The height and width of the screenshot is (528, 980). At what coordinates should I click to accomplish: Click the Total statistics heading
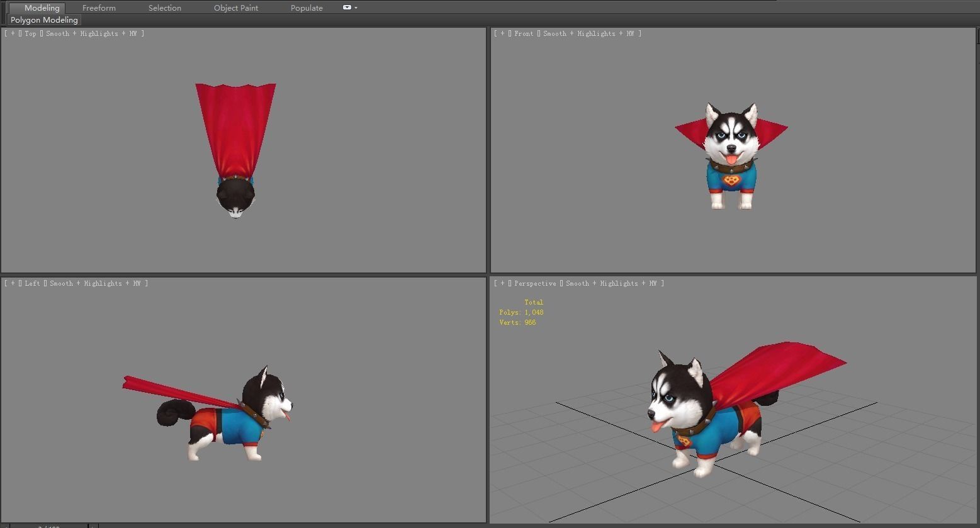point(534,302)
